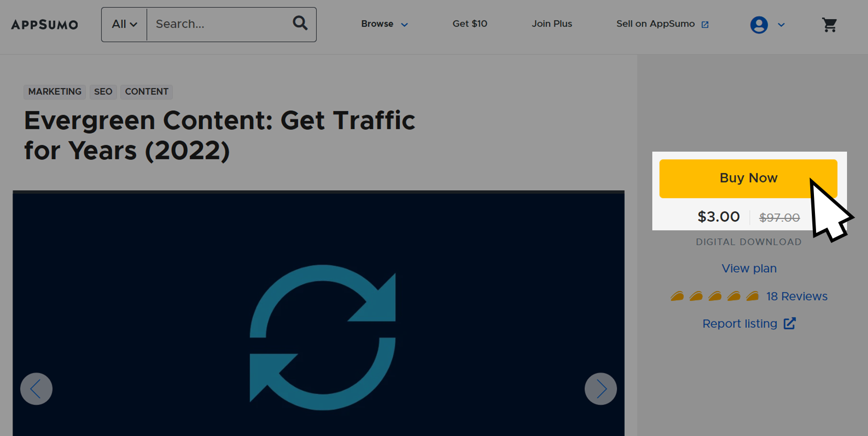Image resolution: width=868 pixels, height=436 pixels.
Task: Expand the account menu chevron
Action: tap(781, 25)
